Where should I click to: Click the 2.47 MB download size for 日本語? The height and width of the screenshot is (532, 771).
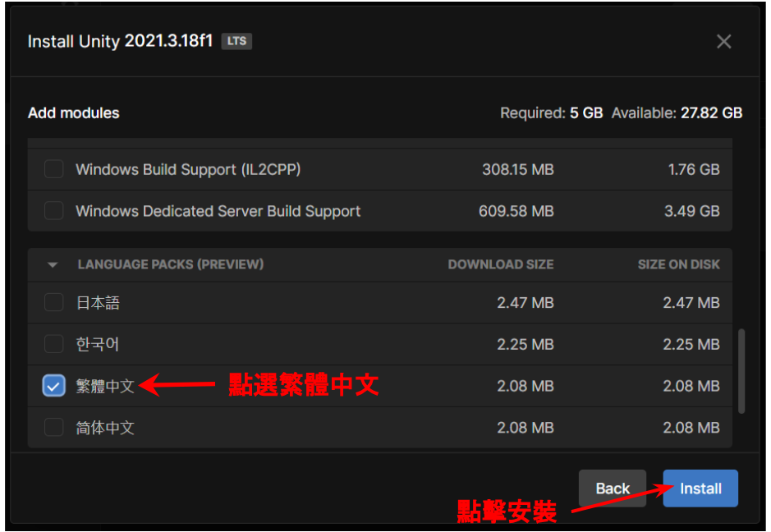tap(525, 303)
